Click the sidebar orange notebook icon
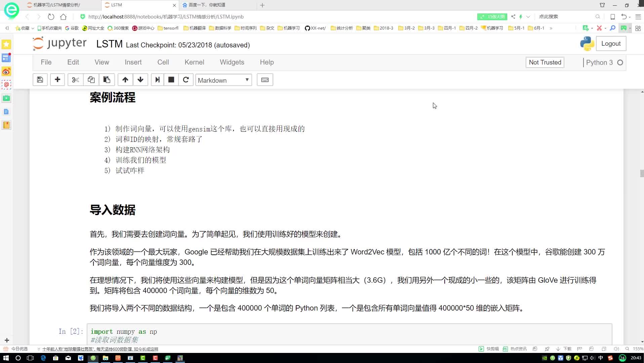Image resolution: width=644 pixels, height=363 pixels. point(6,125)
